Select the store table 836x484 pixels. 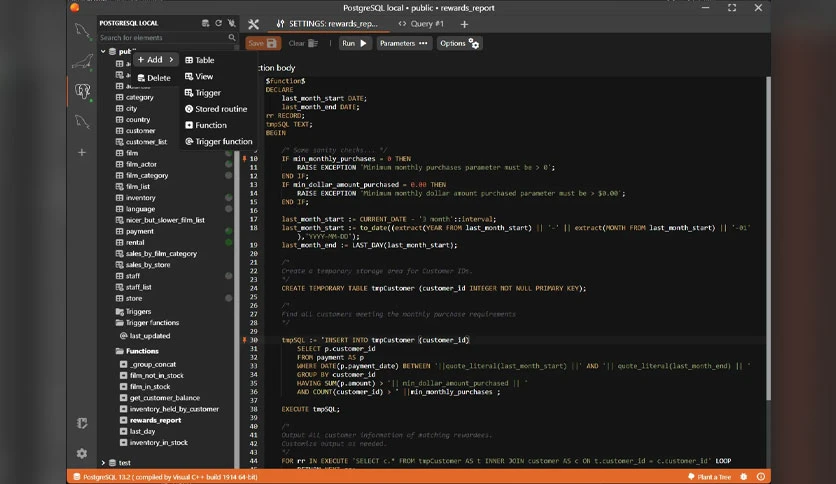tap(129, 299)
